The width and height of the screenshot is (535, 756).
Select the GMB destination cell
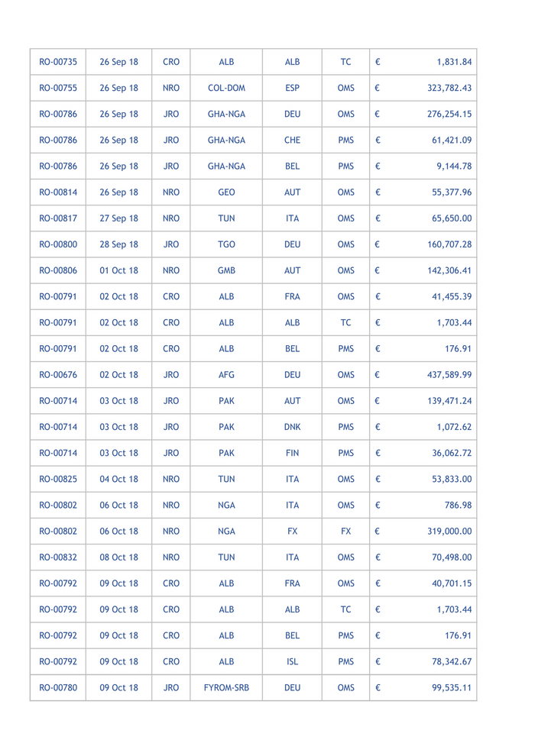[226, 270]
